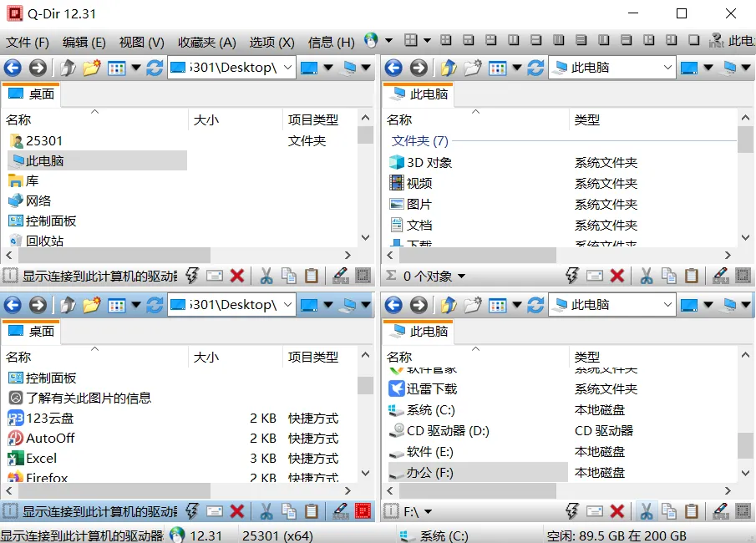Create new folder in the top-left pane

[x=91, y=68]
